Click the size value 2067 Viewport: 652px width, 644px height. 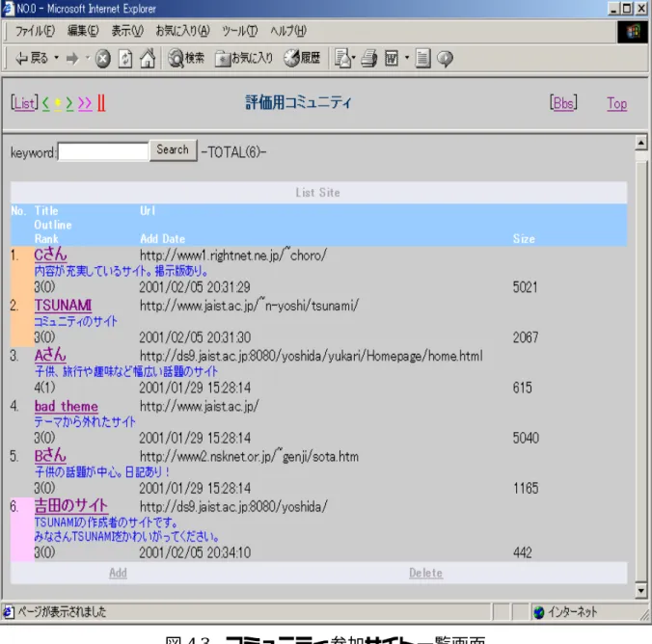pos(526,337)
